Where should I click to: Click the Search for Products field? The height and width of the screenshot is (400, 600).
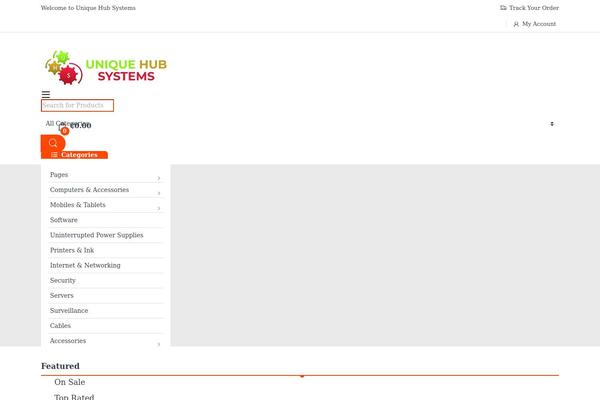77,105
